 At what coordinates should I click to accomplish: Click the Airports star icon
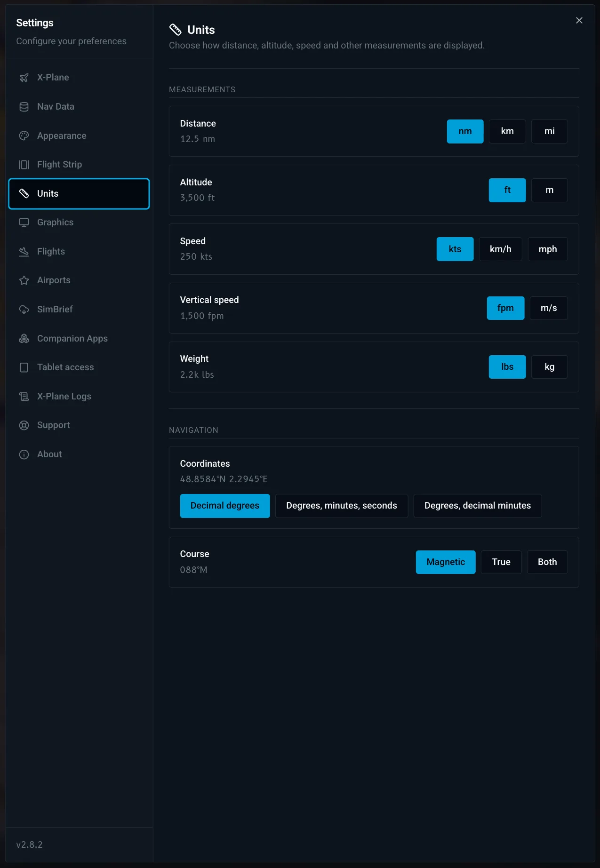point(24,280)
